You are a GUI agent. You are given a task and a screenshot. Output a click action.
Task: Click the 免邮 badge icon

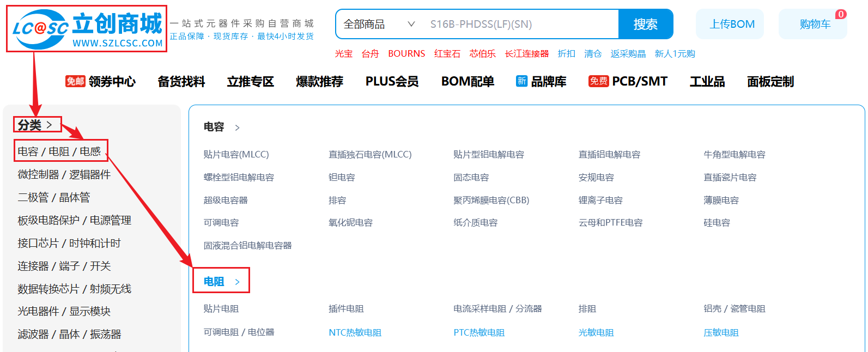coord(75,81)
